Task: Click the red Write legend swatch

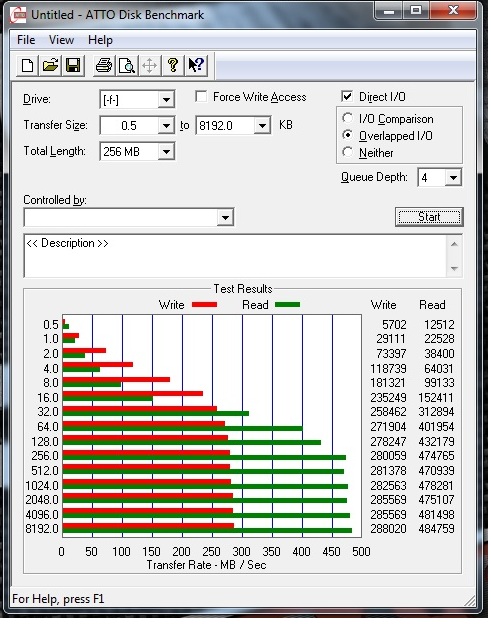Action: [205, 305]
